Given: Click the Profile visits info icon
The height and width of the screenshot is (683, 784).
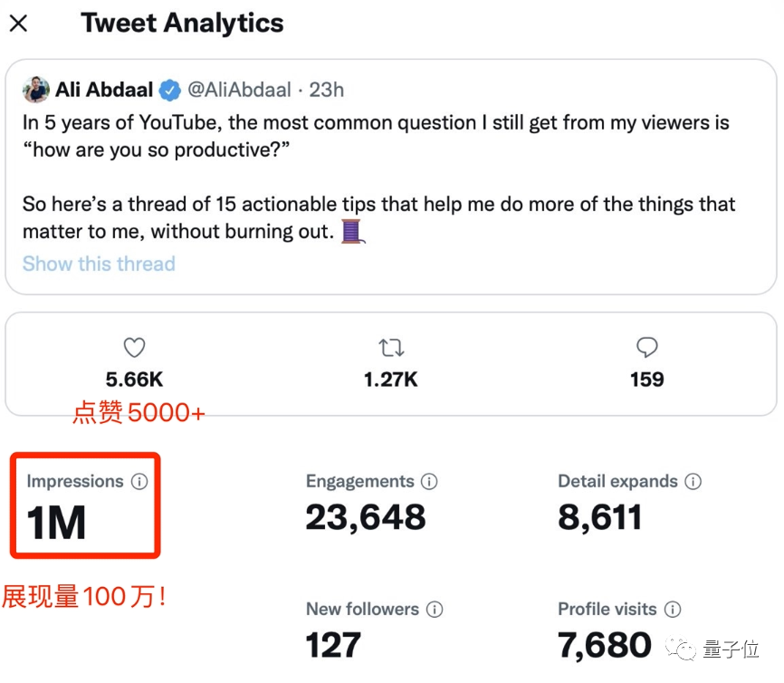Looking at the screenshot, I should point(672,610).
